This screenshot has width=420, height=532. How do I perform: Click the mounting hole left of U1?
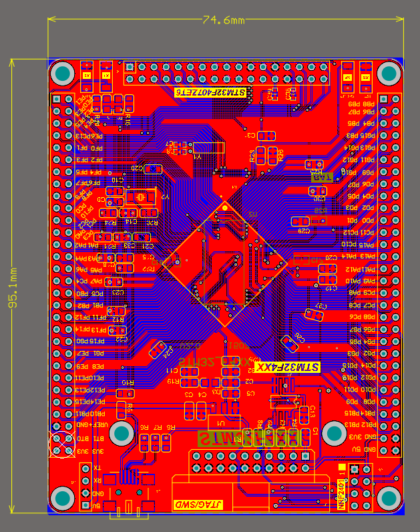coord(122,433)
